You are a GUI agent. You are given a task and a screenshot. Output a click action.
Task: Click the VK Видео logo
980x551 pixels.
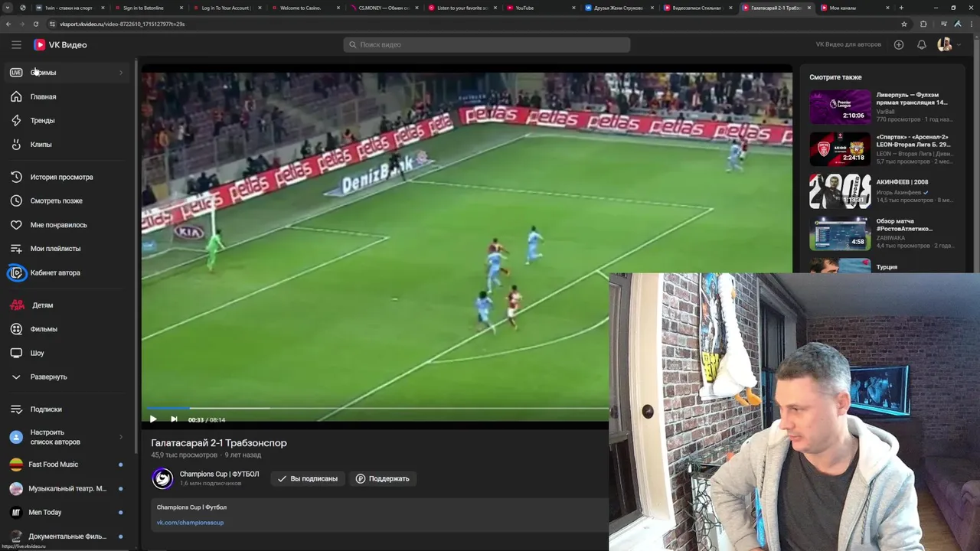click(60, 44)
